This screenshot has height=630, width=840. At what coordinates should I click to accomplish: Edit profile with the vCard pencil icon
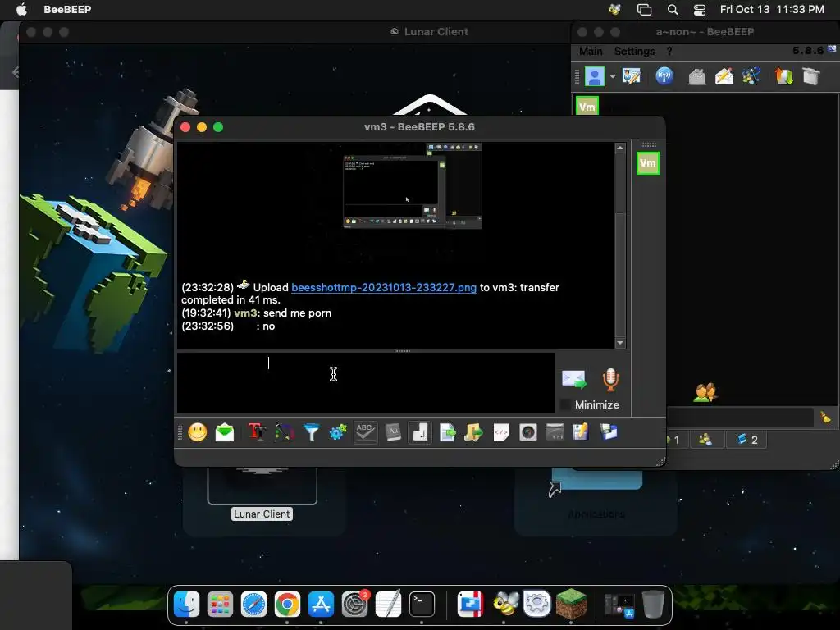pos(632,76)
